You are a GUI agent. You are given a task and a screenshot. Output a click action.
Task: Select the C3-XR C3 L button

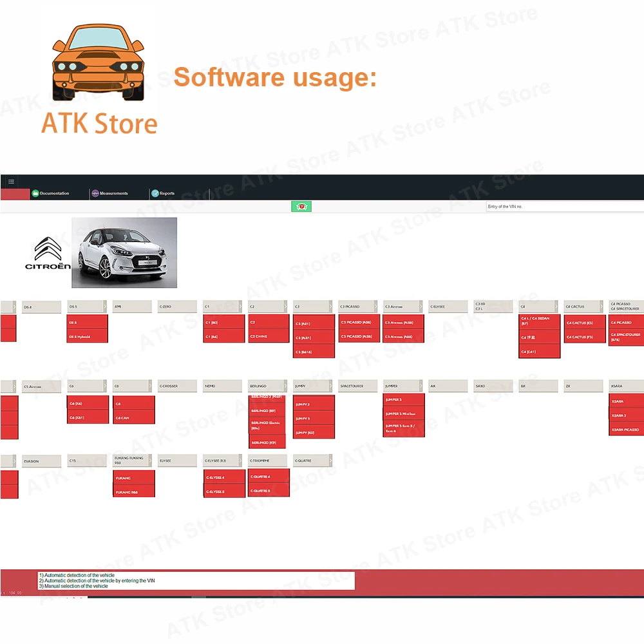493,307
